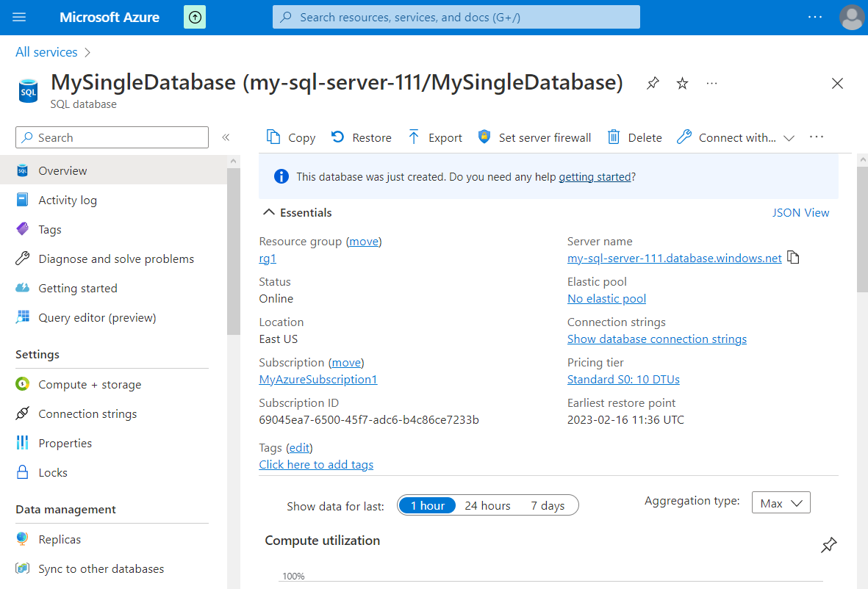This screenshot has height=589, width=868.
Task: Open Standard S0: 10 DTUs pricing tier
Action: pos(623,380)
